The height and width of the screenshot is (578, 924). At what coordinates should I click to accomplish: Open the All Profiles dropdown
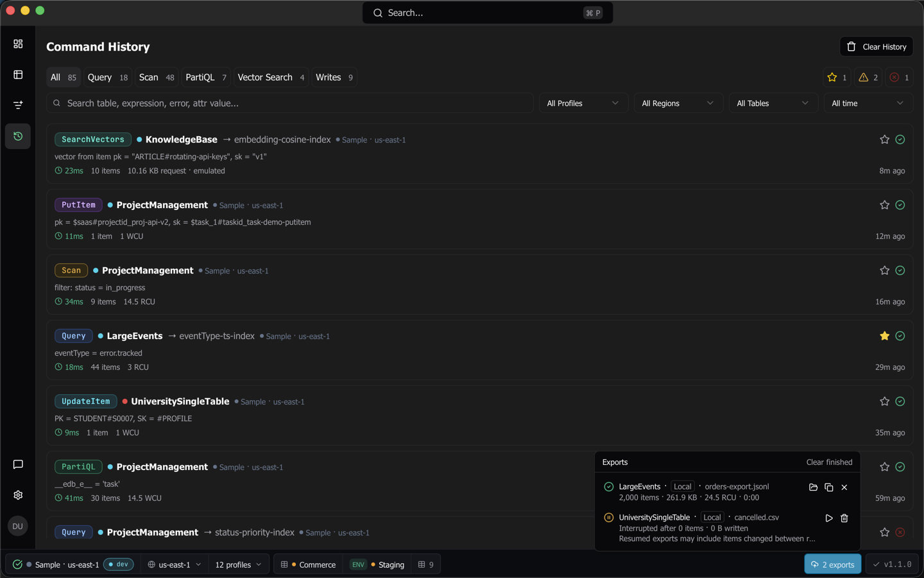583,103
